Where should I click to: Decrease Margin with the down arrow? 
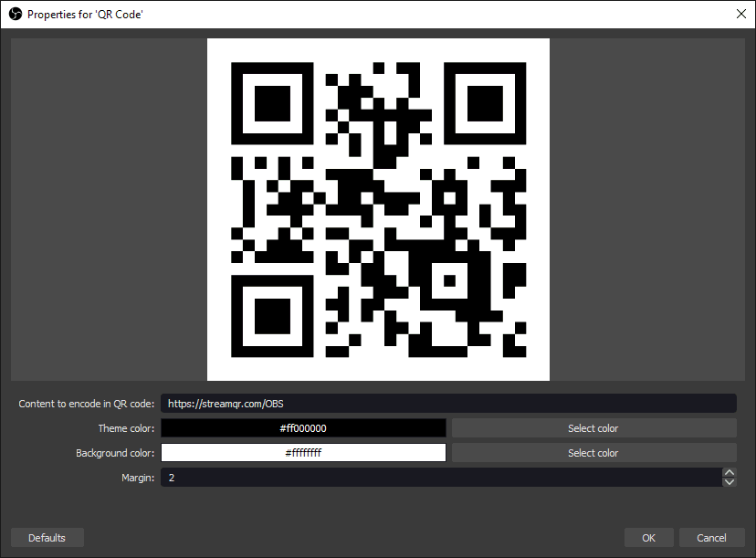(x=730, y=482)
